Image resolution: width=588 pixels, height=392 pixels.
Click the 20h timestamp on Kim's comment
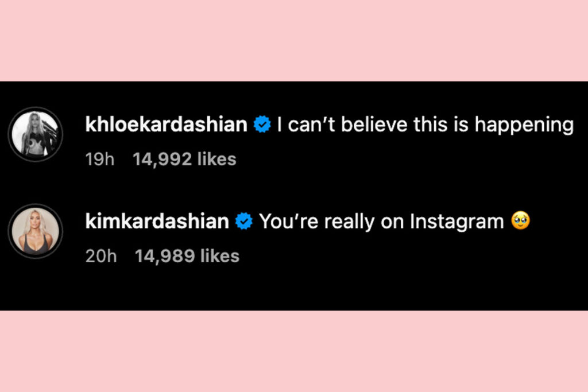[100, 255]
